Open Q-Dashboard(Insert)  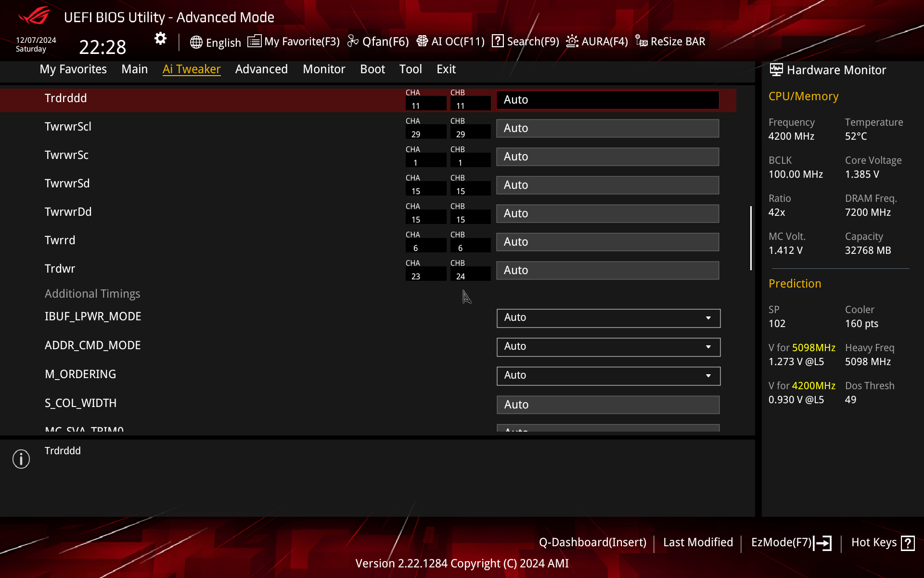[x=592, y=542]
